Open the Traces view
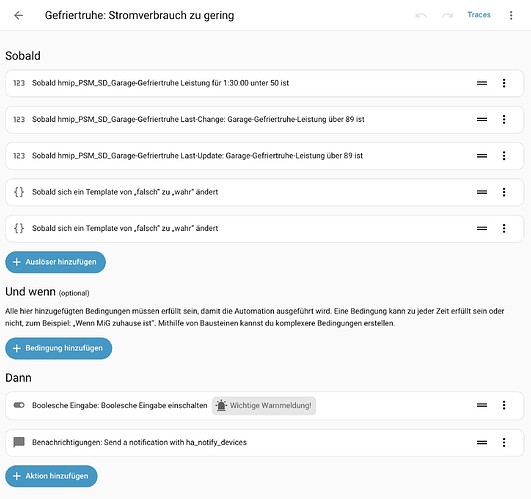The width and height of the screenshot is (531, 499). pyautogui.click(x=479, y=15)
